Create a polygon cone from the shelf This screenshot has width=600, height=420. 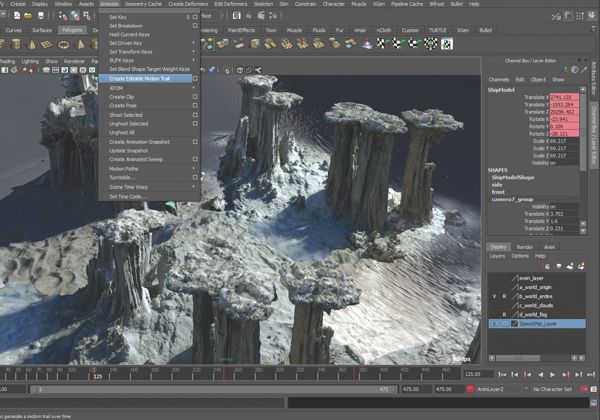coord(31,44)
